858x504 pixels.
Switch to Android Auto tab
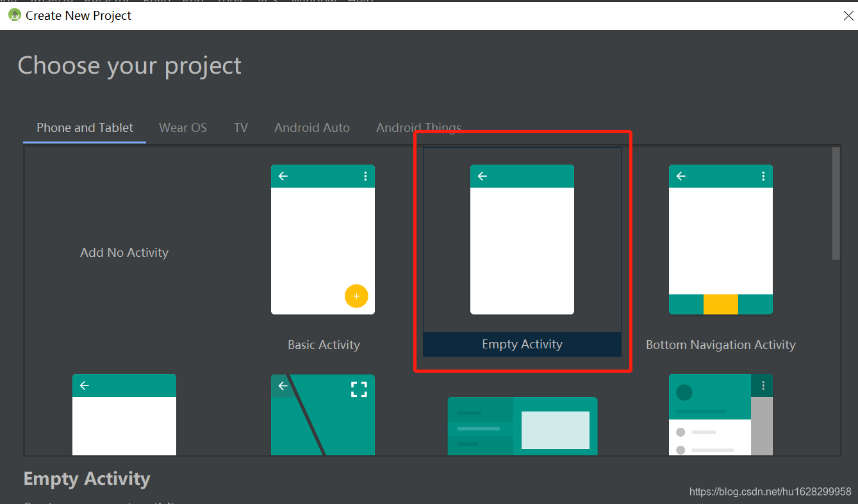[x=312, y=127]
